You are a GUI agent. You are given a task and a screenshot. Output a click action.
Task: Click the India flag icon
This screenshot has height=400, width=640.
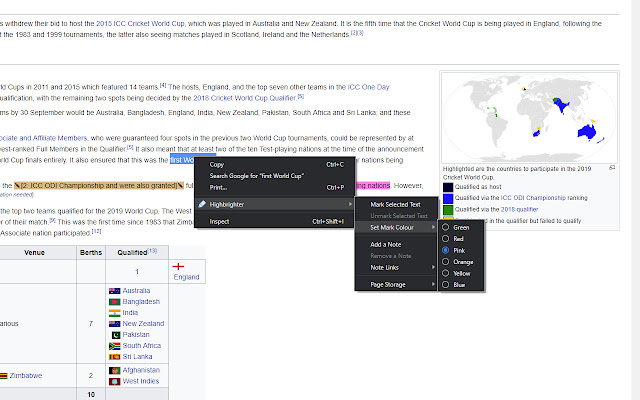(x=114, y=313)
